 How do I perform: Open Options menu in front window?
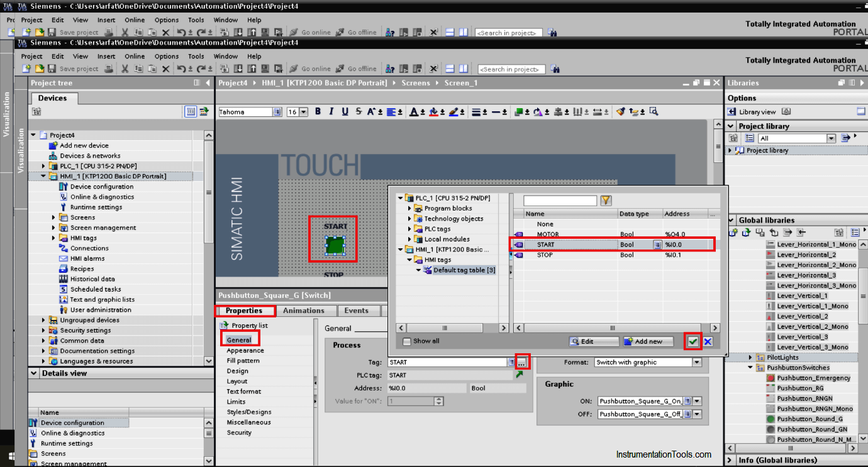click(x=167, y=56)
